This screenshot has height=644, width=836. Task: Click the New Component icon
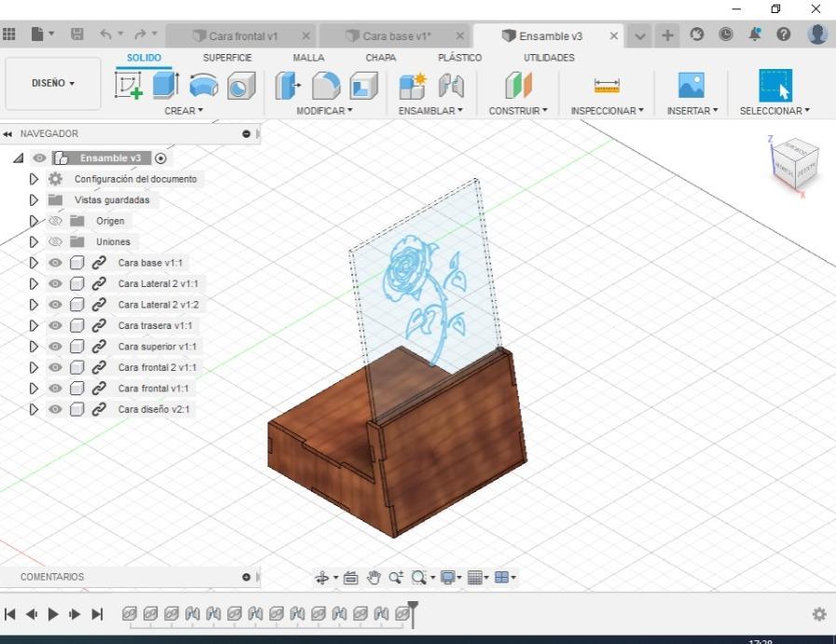[413, 86]
